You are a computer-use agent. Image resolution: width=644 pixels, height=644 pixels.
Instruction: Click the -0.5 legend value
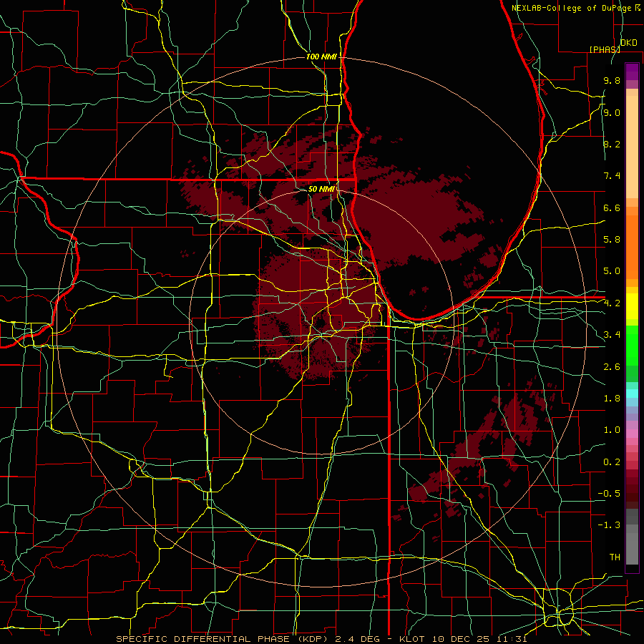pyautogui.click(x=609, y=494)
